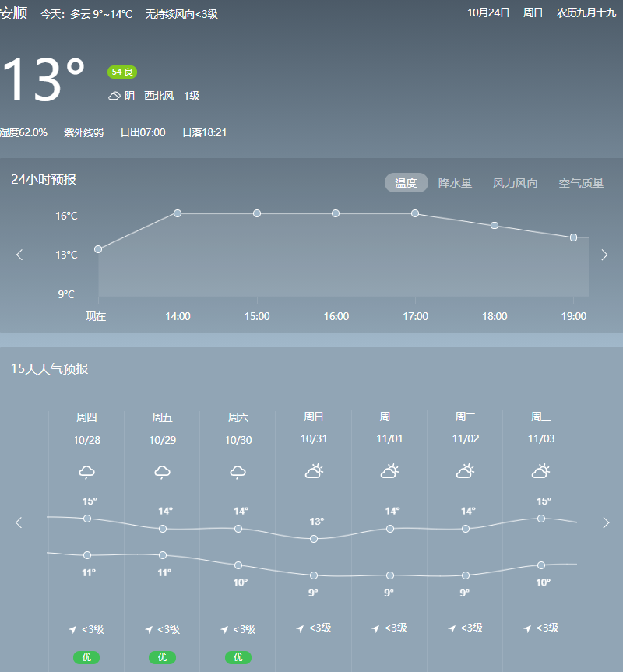The width and height of the screenshot is (623, 672).
Task: Switch to the 温度 temperature tab
Action: point(406,183)
